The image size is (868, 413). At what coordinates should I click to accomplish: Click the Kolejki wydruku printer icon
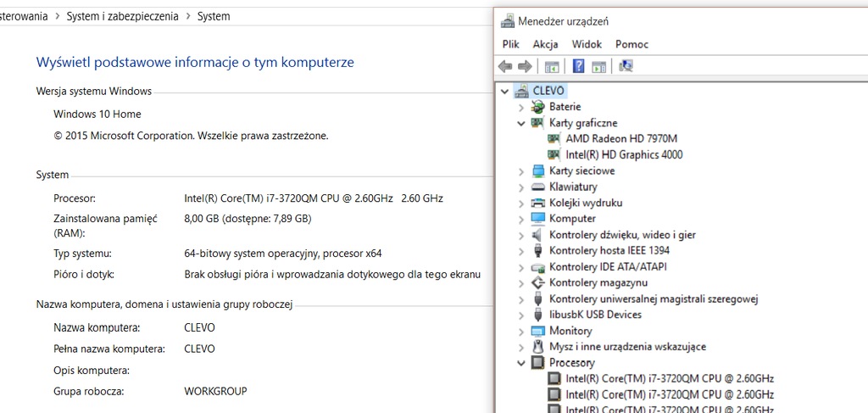pos(537,203)
